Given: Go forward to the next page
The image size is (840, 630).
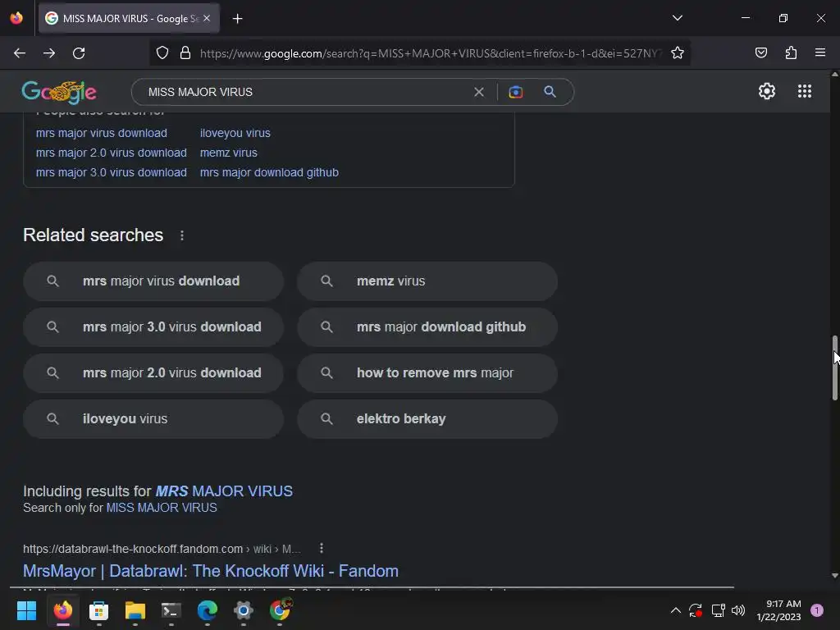Looking at the screenshot, I should [49, 53].
